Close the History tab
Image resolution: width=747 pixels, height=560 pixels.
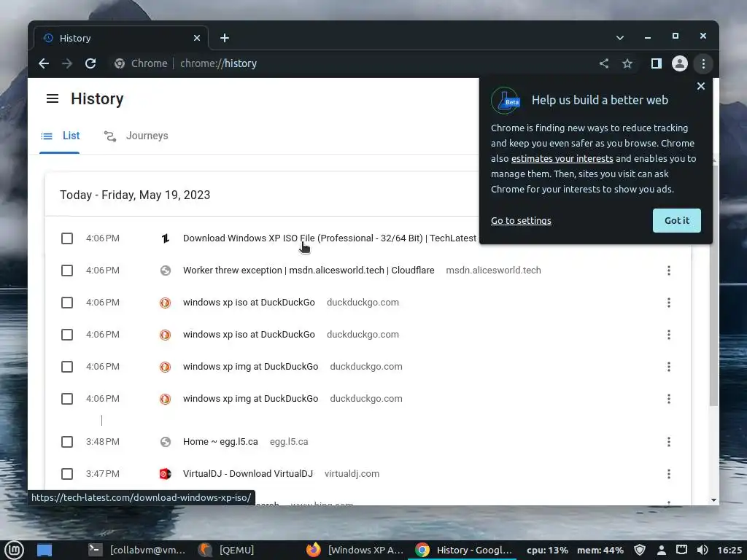(x=197, y=38)
